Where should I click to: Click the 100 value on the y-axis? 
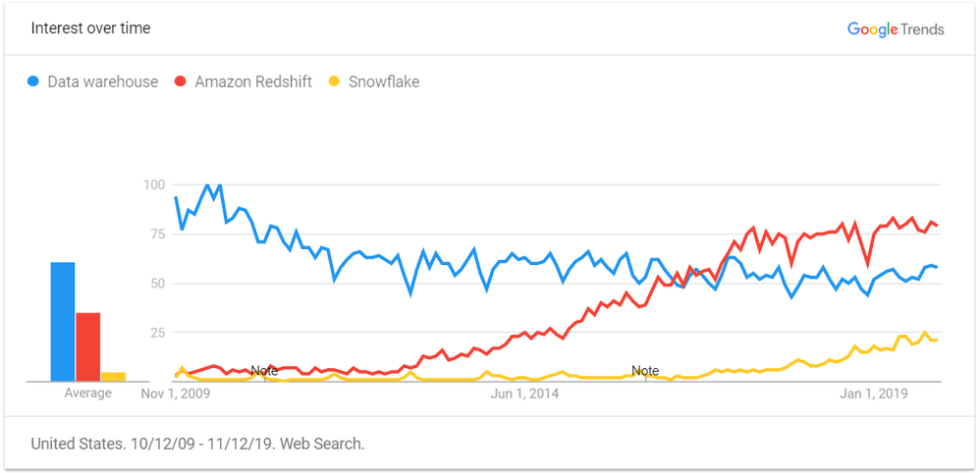click(x=152, y=184)
